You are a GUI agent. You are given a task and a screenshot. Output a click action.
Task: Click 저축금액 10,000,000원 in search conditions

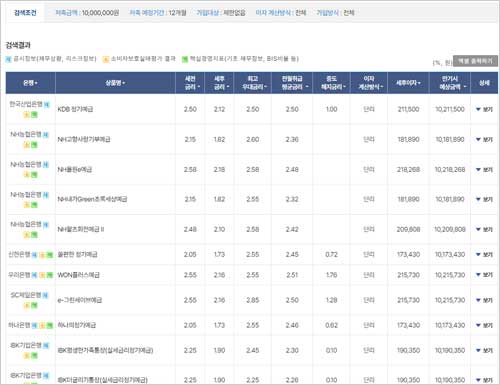(x=87, y=13)
